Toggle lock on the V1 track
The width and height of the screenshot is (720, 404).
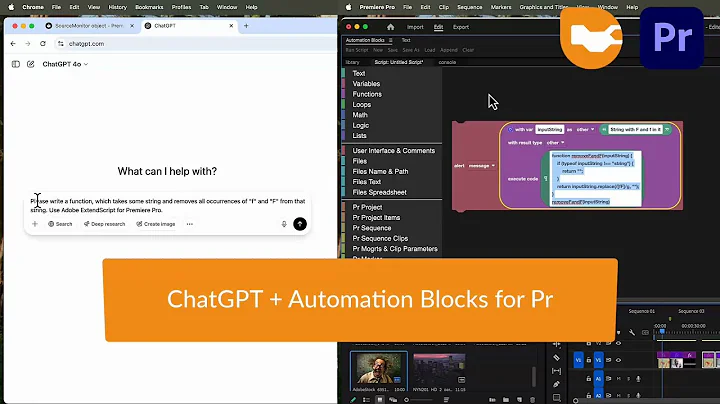click(589, 360)
